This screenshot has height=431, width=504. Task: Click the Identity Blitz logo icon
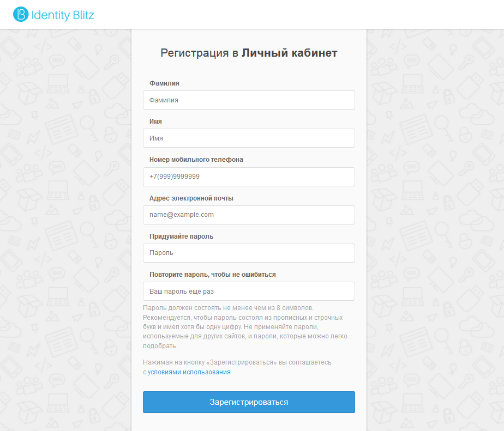20,15
